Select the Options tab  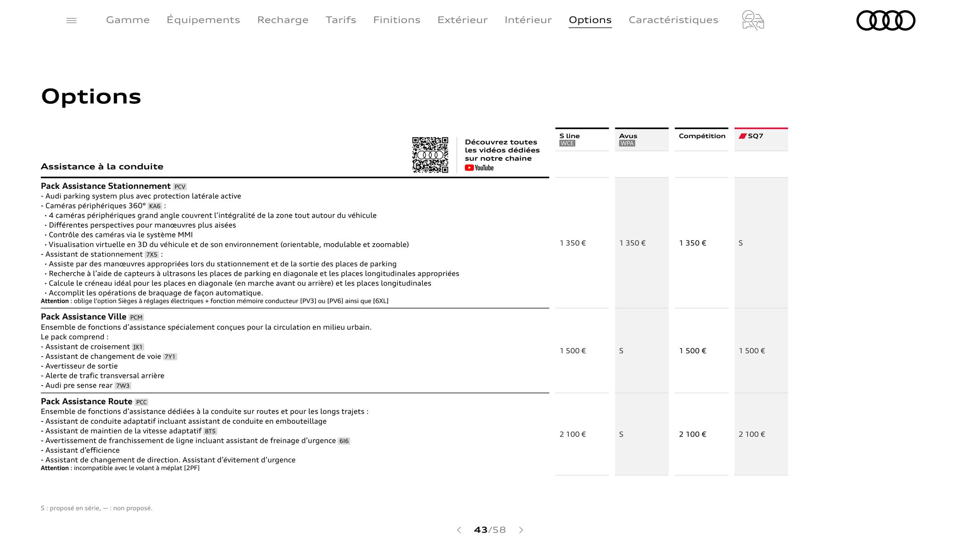590,20
